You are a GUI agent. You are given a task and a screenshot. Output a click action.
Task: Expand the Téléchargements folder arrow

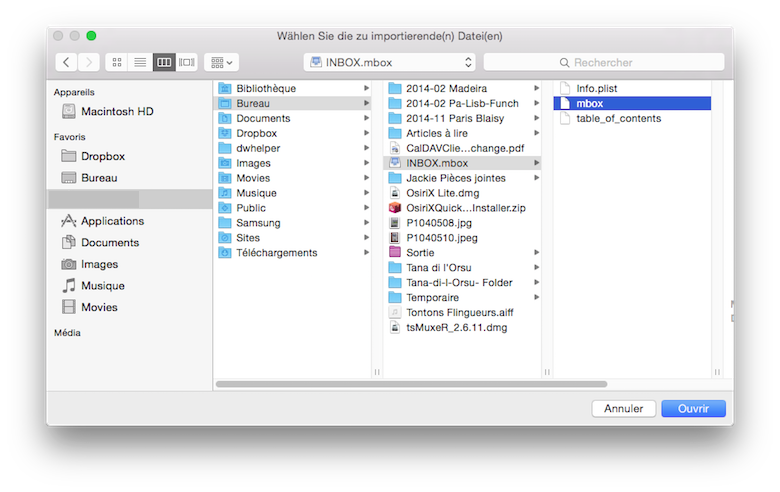click(366, 253)
